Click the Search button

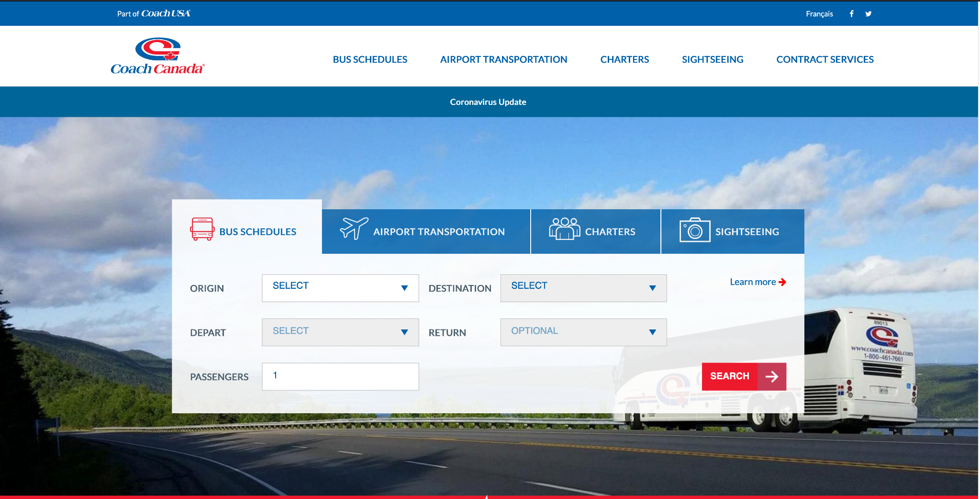[729, 376]
